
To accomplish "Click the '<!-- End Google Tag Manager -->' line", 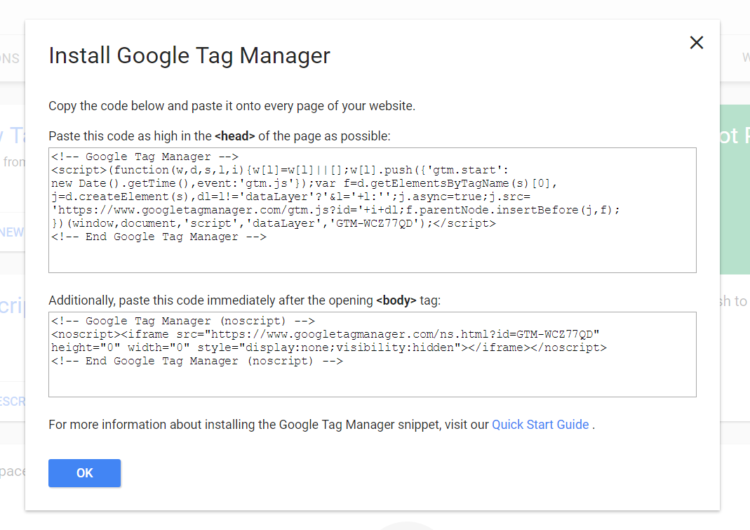I will pos(158,237).
